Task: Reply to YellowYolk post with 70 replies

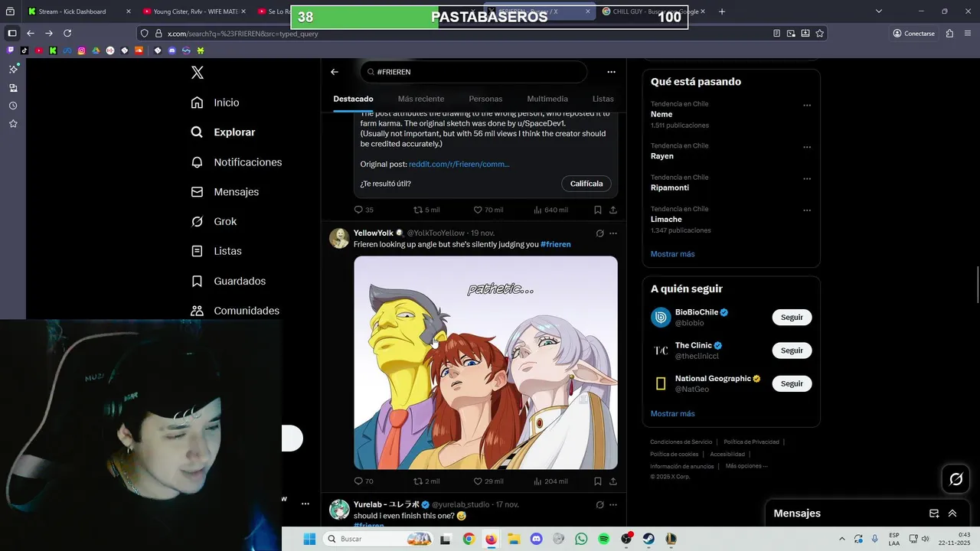Action: tap(364, 481)
